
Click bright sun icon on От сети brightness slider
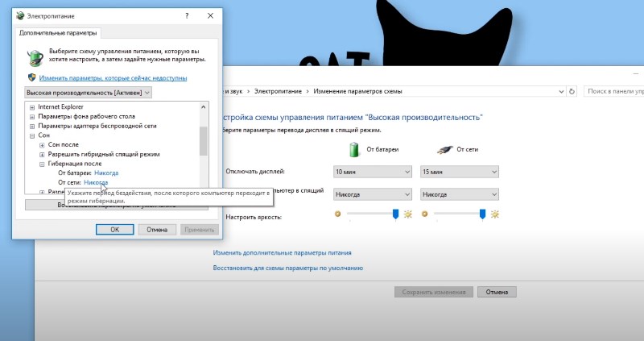pos(495,214)
